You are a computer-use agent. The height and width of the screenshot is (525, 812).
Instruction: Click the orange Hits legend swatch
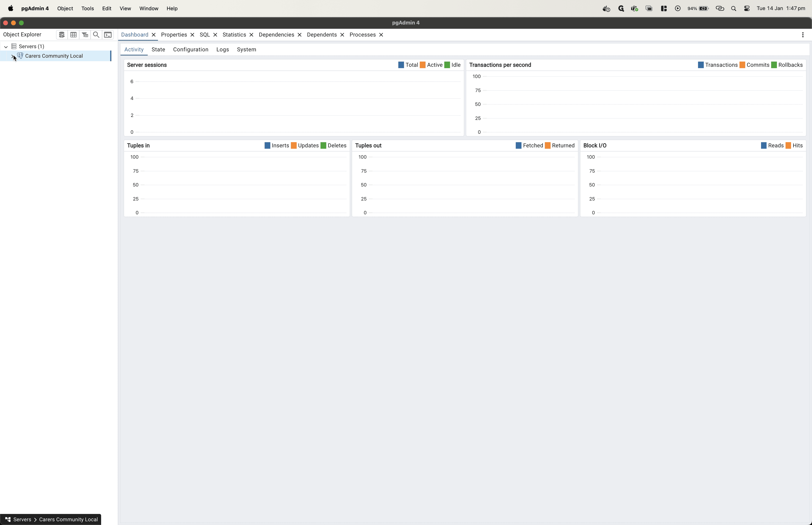pyautogui.click(x=788, y=146)
